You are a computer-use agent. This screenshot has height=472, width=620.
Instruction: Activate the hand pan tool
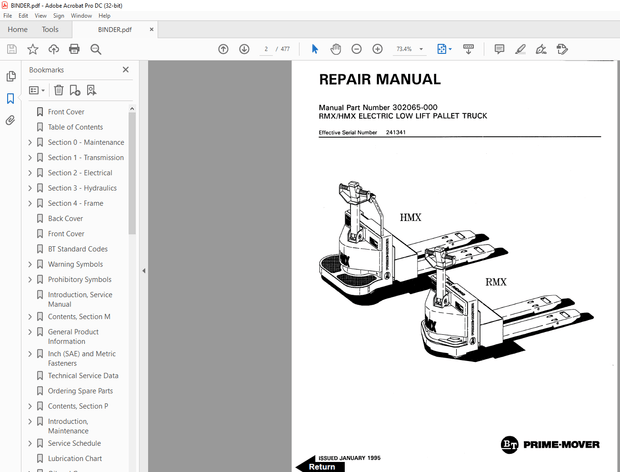point(336,49)
